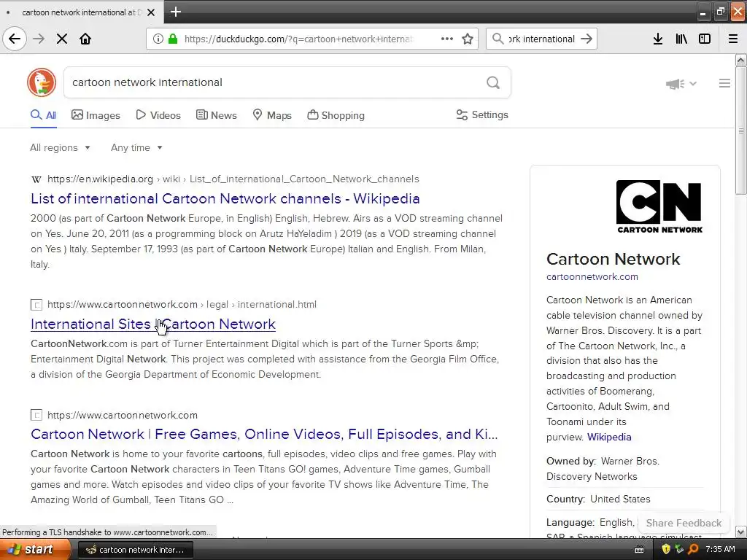Click the DuckDuckGo search magnifier button
This screenshot has width=747, height=560.
tap(493, 83)
